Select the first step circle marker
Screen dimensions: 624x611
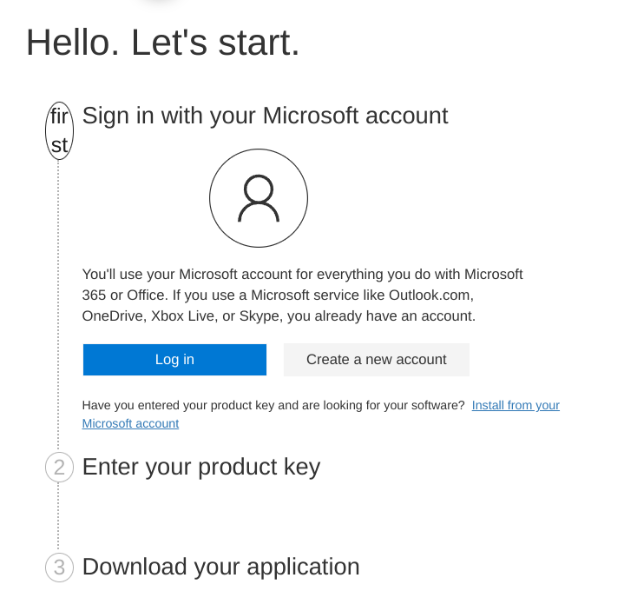pyautogui.click(x=59, y=130)
